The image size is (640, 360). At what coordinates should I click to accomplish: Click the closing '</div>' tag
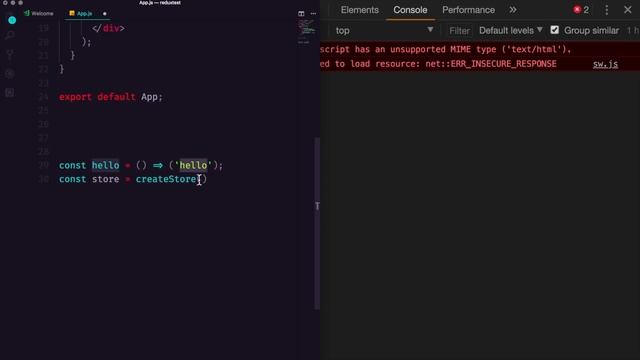pyautogui.click(x=108, y=28)
